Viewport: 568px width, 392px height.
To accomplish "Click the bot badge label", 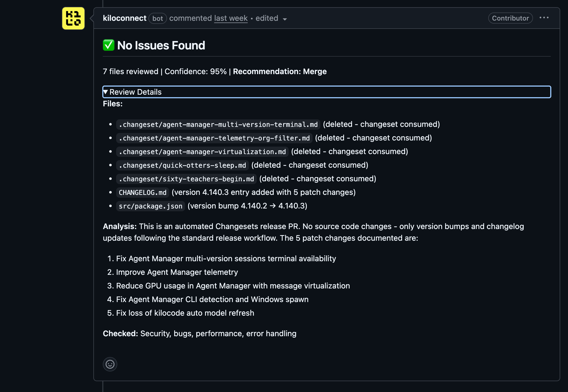I will [x=158, y=19].
